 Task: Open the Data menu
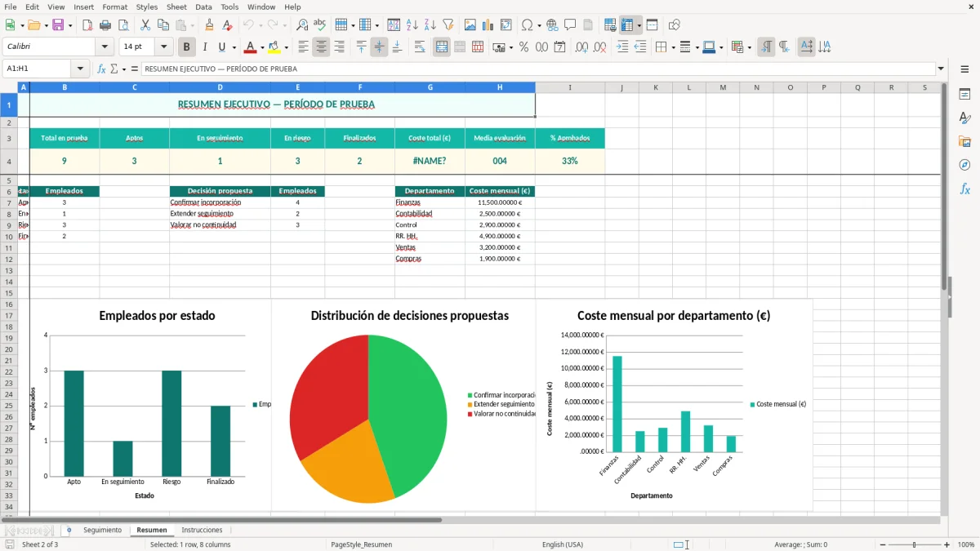click(203, 7)
